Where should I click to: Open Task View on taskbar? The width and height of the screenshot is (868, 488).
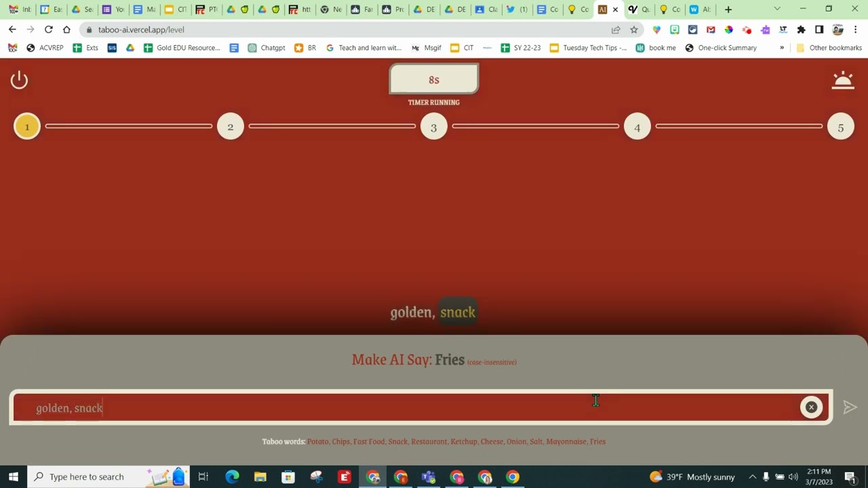203,476
